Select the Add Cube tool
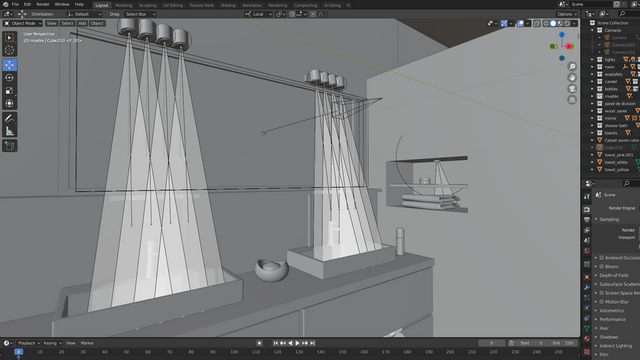 (x=9, y=146)
